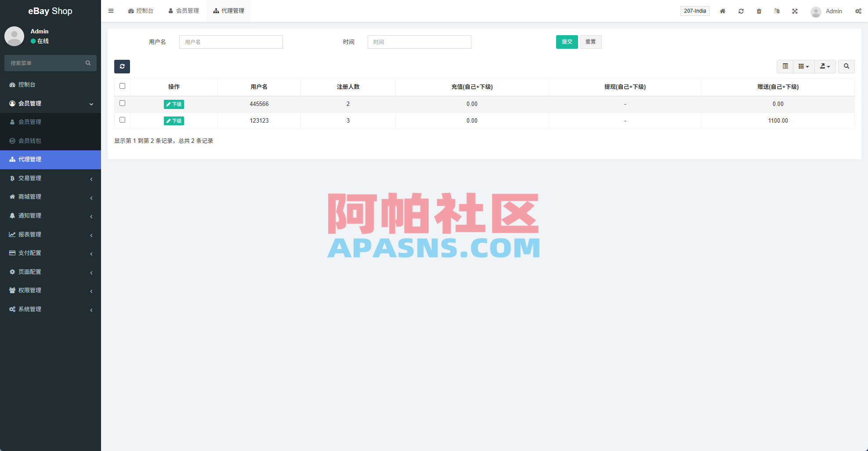Select 代理管理 in the sidebar
This screenshot has height=451, width=868.
point(51,159)
